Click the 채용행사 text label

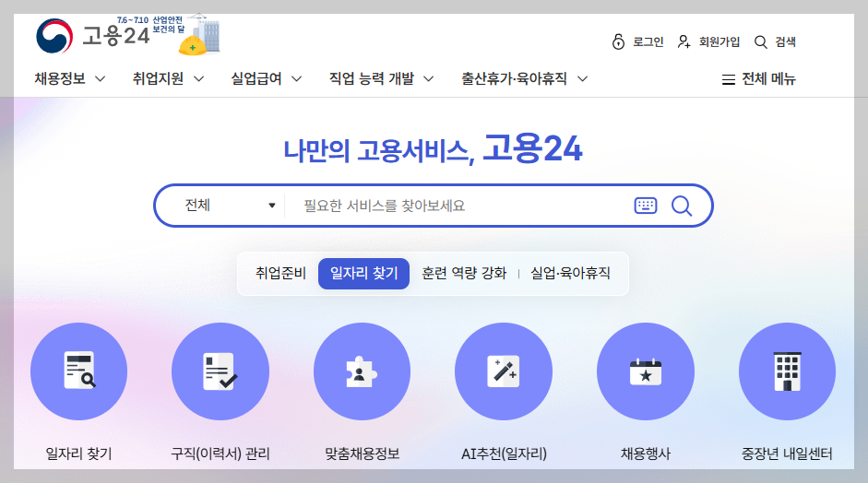click(x=646, y=454)
